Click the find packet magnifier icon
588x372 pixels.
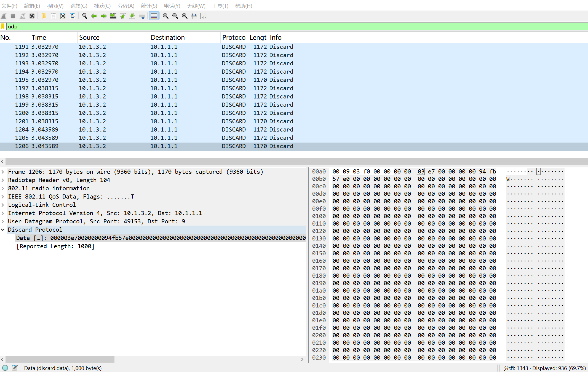[85, 16]
